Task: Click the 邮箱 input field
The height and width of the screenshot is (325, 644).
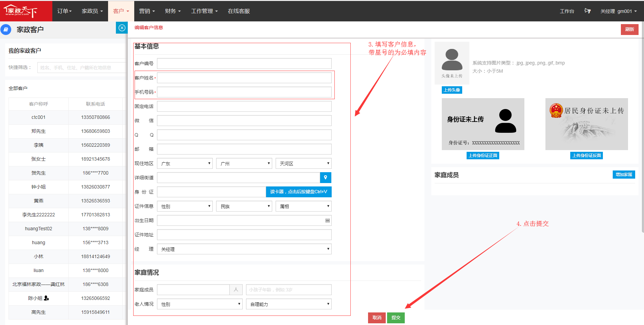Action: point(244,149)
